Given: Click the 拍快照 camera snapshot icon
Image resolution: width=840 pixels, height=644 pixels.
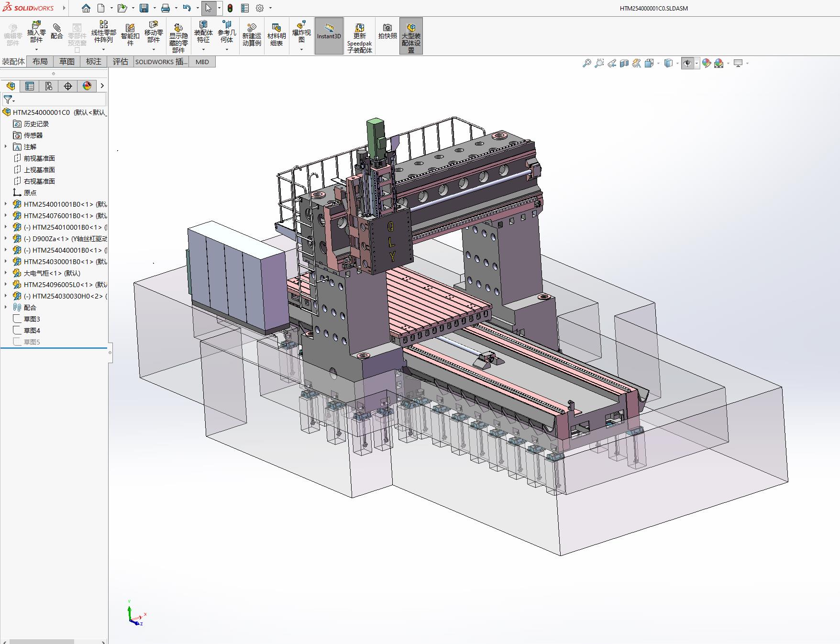Looking at the screenshot, I should click(387, 32).
